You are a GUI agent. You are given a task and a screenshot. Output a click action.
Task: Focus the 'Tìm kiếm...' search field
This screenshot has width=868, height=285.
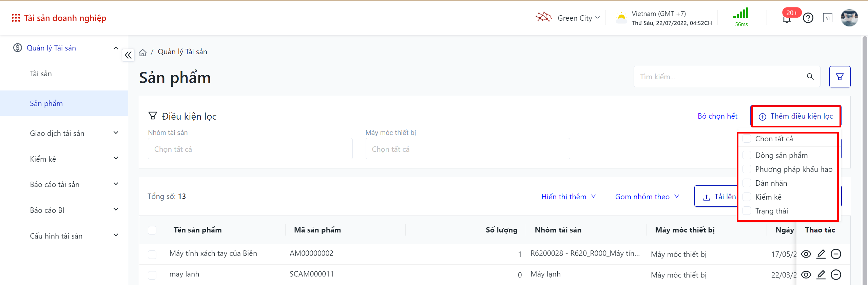tap(719, 77)
